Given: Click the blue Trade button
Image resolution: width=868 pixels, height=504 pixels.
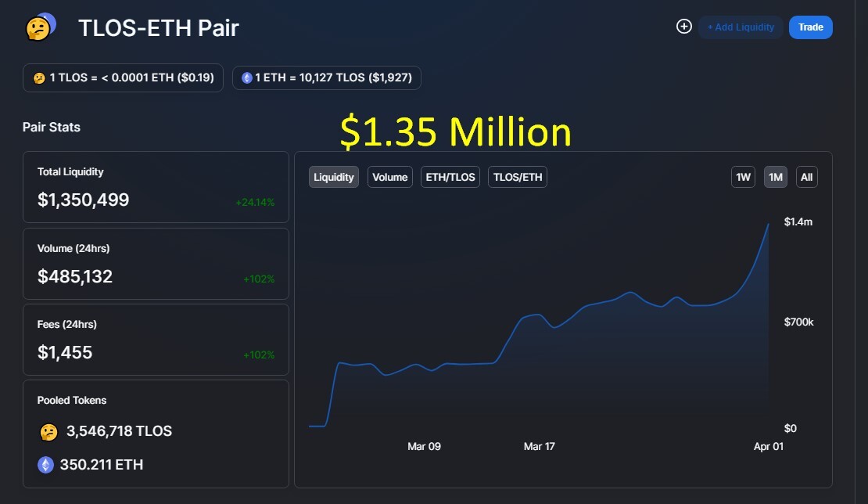Looking at the screenshot, I should pyautogui.click(x=810, y=27).
